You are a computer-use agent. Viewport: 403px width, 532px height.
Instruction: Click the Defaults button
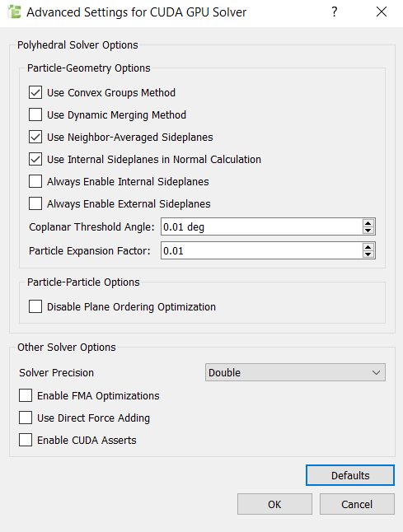pos(350,475)
